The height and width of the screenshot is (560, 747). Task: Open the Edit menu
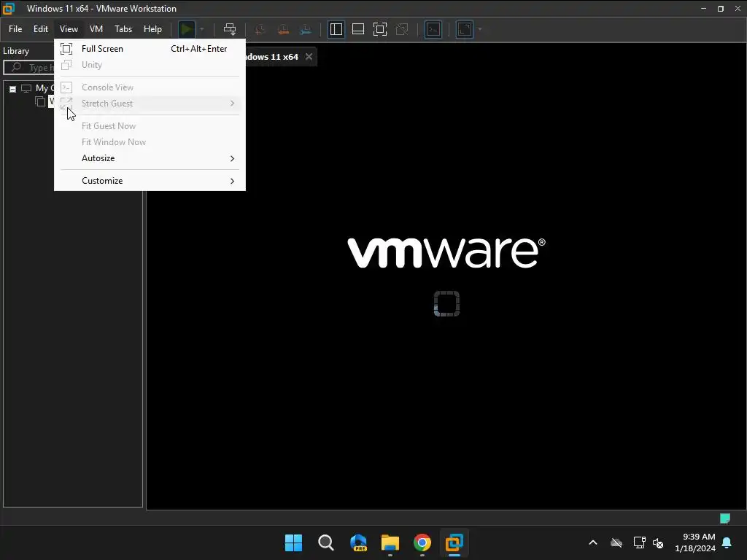[41, 29]
